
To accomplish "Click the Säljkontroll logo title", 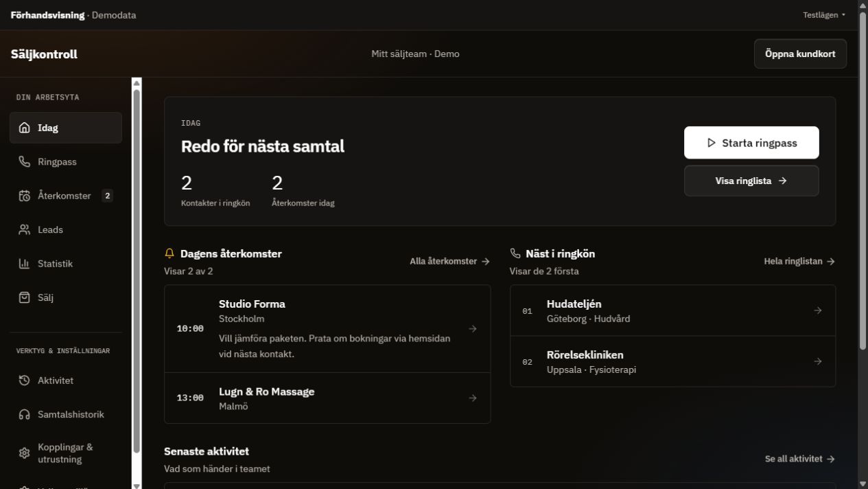I will pos(44,54).
